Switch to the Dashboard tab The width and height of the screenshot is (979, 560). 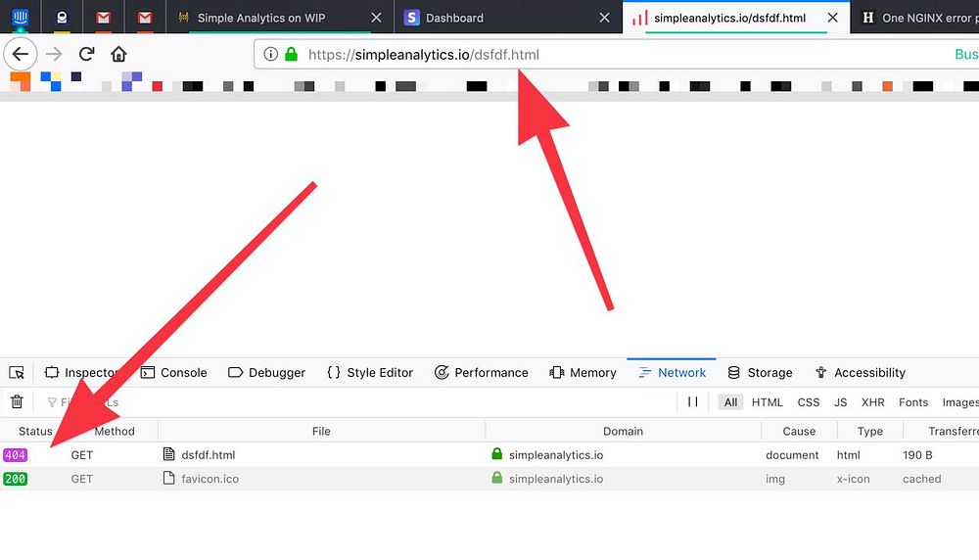click(x=508, y=18)
